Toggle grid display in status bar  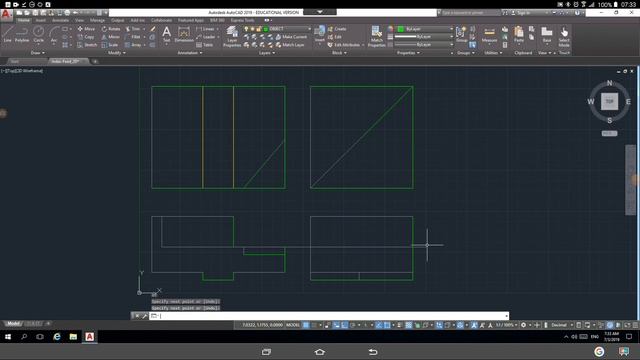306,325
